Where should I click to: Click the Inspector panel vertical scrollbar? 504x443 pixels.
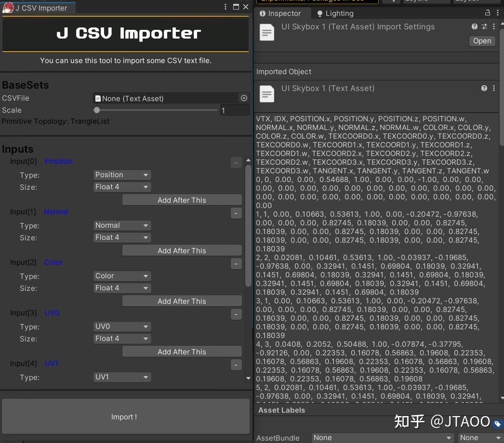(502, 87)
